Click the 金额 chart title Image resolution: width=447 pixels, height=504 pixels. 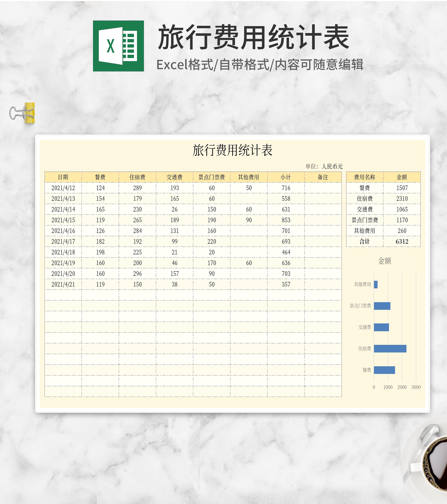[x=385, y=261]
